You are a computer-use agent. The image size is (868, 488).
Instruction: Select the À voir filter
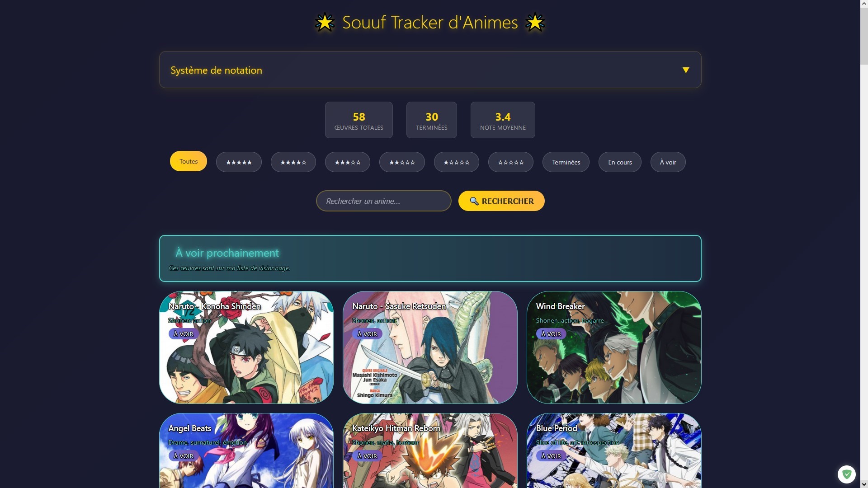click(x=668, y=162)
